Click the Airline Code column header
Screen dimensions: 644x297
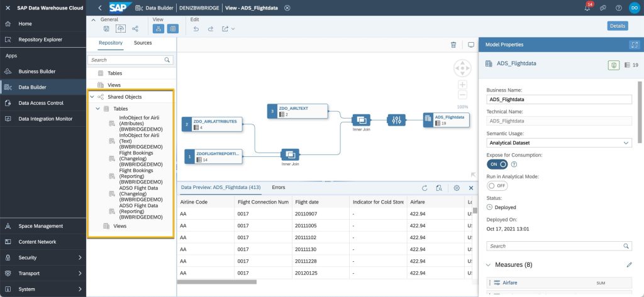[206, 202]
